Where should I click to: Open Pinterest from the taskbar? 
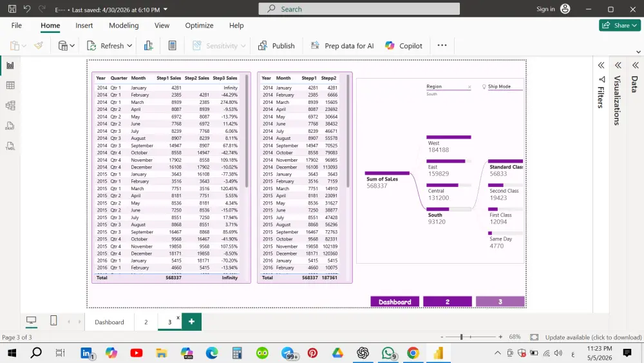(312, 353)
